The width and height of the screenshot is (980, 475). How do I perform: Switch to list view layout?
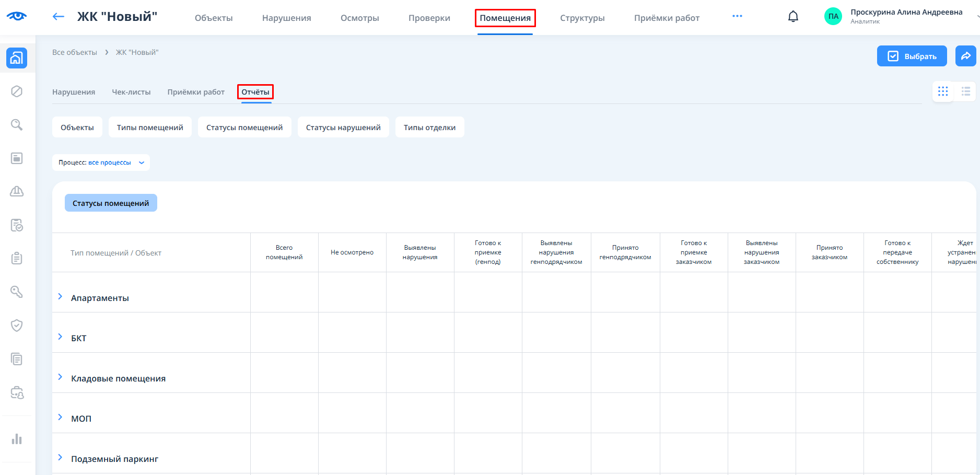(x=965, y=91)
